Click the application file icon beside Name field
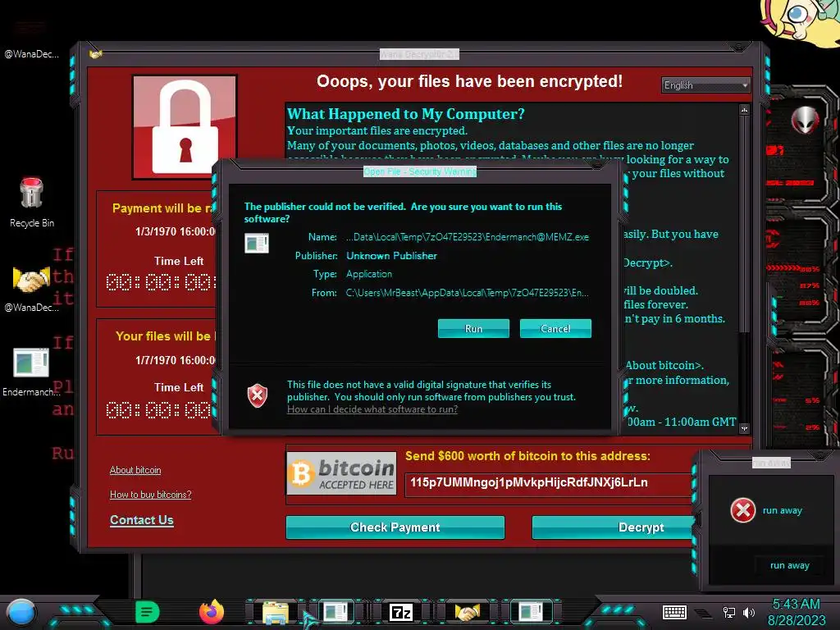The height and width of the screenshot is (630, 840). 257,243
